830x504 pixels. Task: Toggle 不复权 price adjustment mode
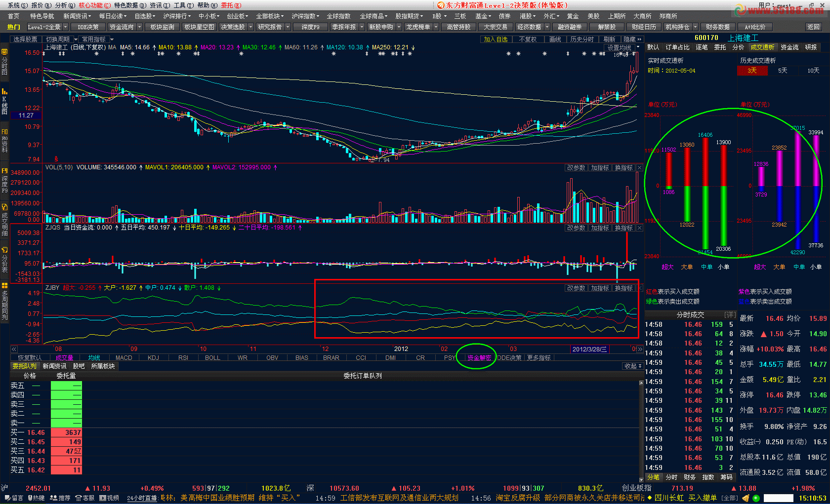pos(528,39)
